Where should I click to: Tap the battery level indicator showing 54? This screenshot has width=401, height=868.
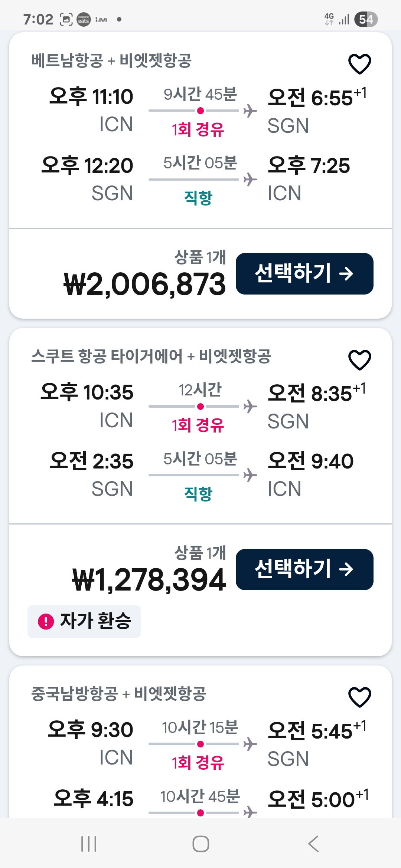pyautogui.click(x=366, y=19)
